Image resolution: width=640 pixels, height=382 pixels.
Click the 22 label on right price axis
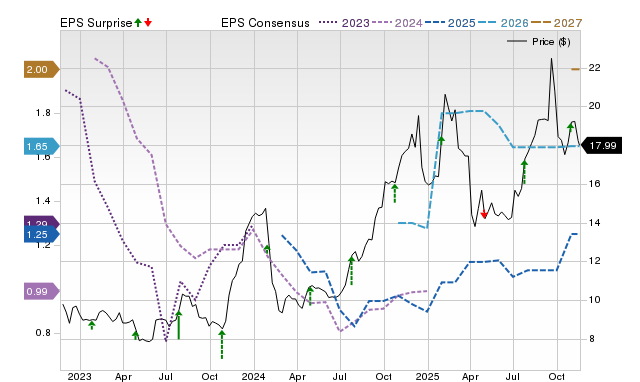[595, 68]
